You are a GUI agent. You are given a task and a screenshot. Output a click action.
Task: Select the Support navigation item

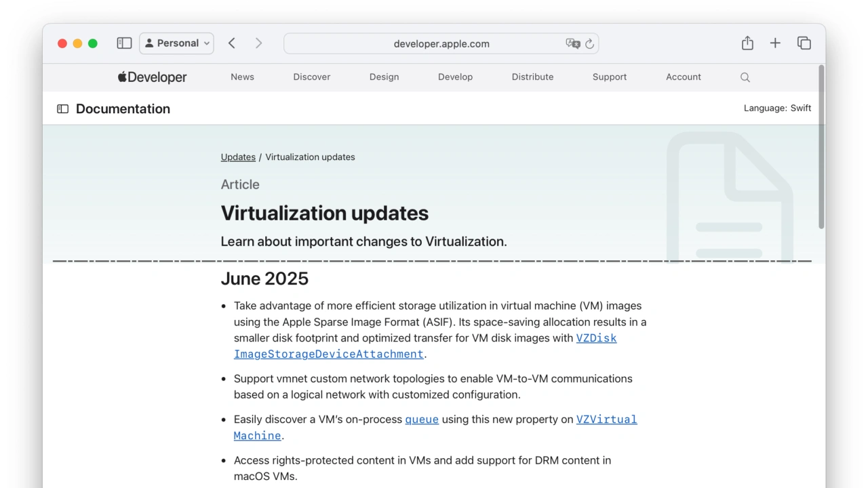point(609,77)
